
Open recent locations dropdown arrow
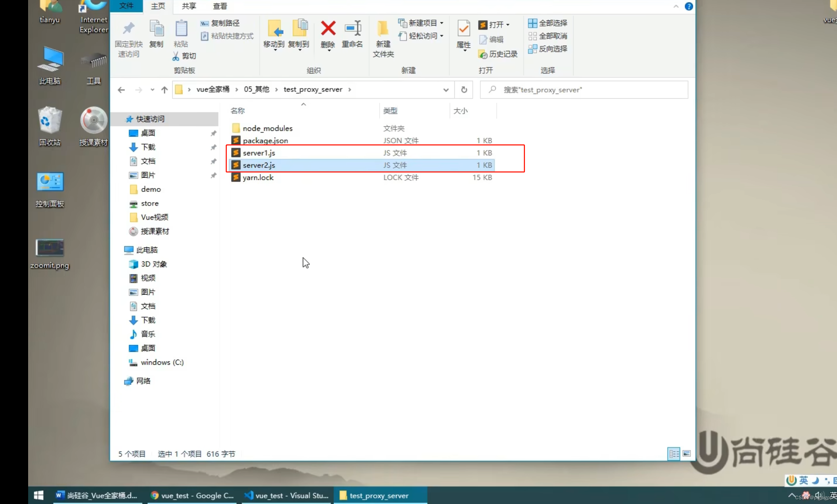click(152, 90)
